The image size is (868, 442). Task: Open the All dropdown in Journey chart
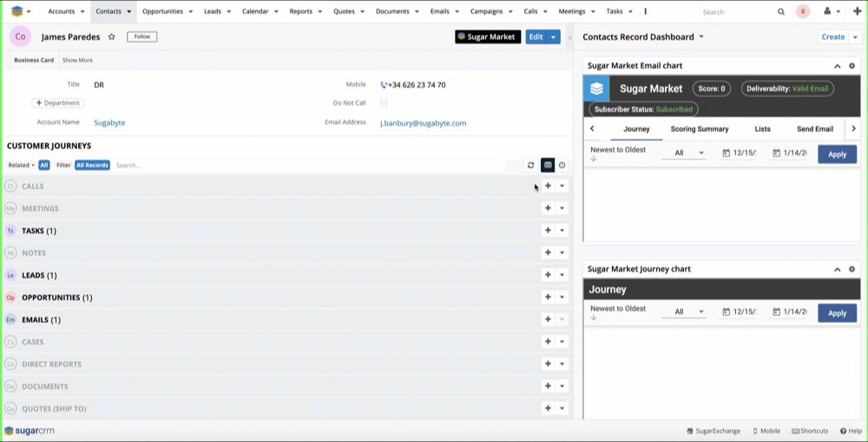click(684, 312)
